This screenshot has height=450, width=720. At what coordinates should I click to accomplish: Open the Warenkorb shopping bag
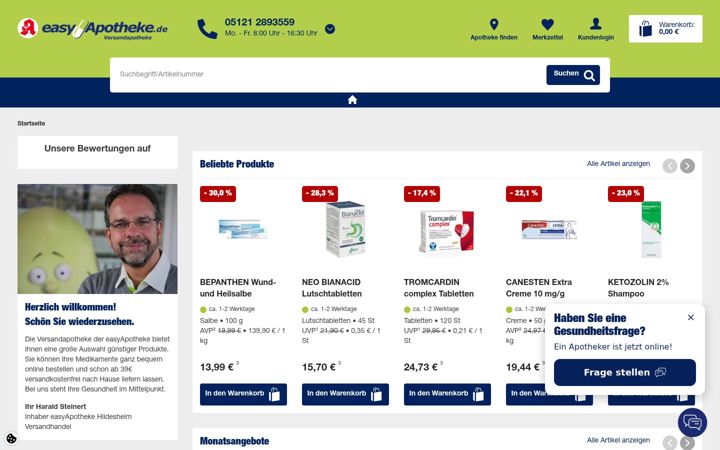pyautogui.click(x=665, y=28)
